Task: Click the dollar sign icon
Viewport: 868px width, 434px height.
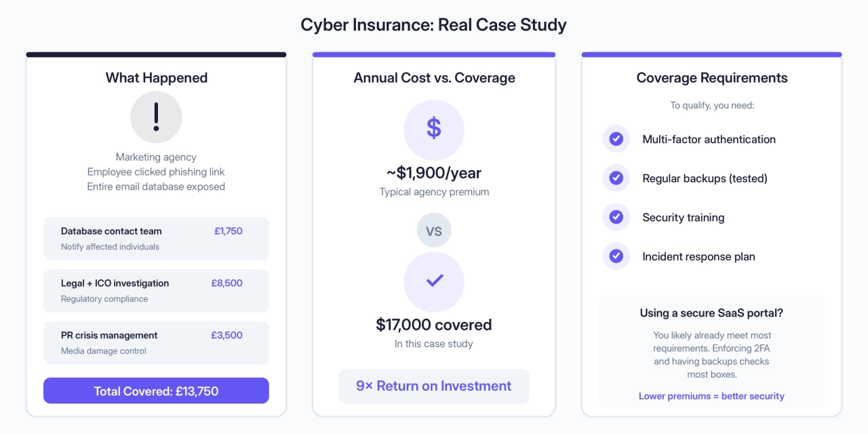Action: (x=434, y=130)
